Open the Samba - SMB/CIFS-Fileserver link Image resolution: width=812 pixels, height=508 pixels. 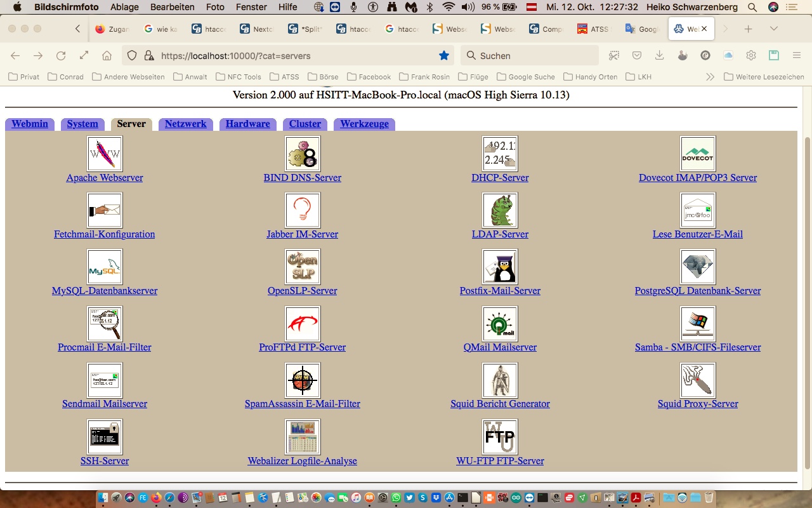pos(698,347)
